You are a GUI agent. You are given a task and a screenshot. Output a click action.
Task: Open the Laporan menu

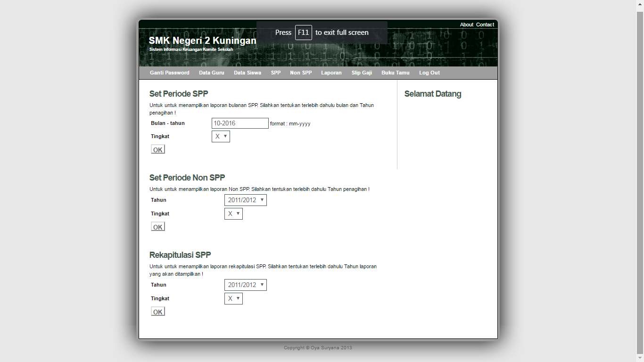pos(331,73)
